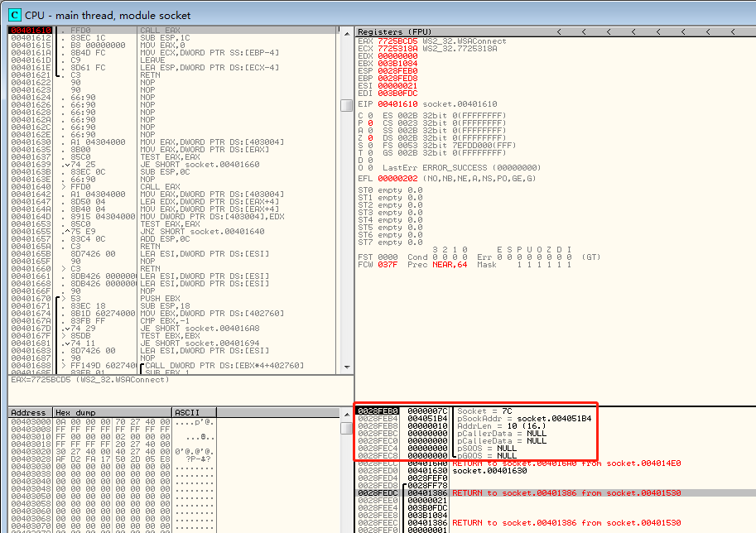Click the Hex dump column header
756x533 pixels.
[75, 412]
